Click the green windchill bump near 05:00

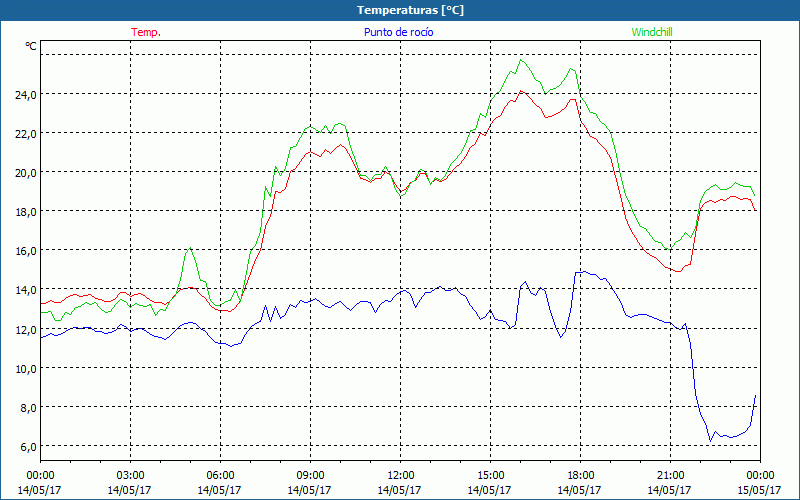point(190,248)
